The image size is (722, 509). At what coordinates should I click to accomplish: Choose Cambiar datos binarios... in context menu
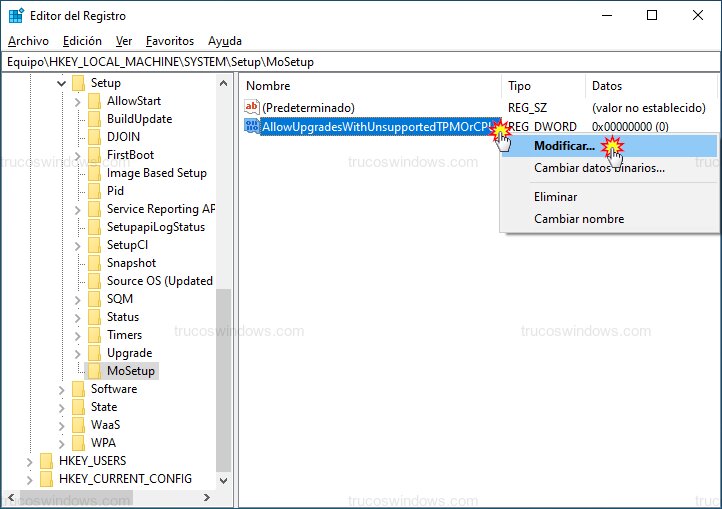point(609,168)
